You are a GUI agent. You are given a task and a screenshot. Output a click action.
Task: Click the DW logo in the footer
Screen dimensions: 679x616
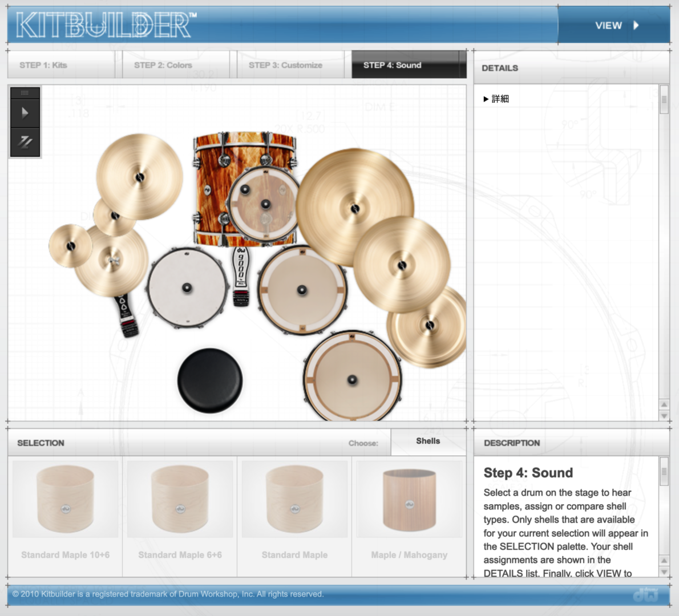coord(646,594)
